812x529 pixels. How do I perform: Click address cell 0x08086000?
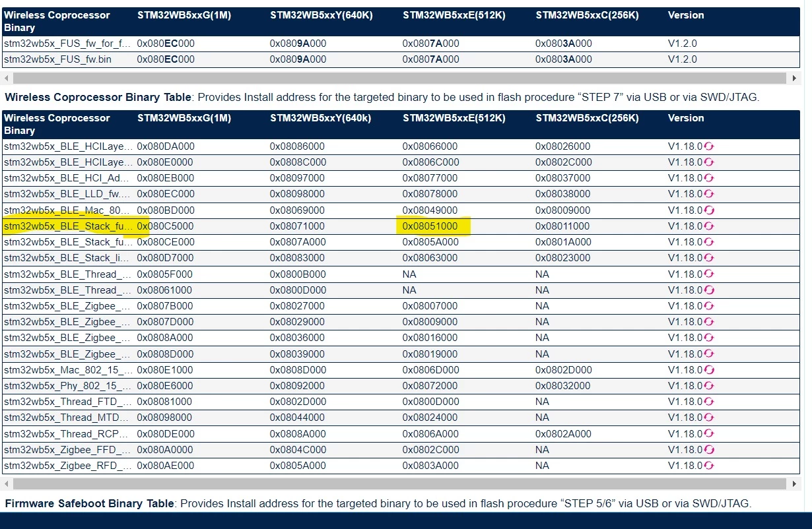(x=297, y=146)
